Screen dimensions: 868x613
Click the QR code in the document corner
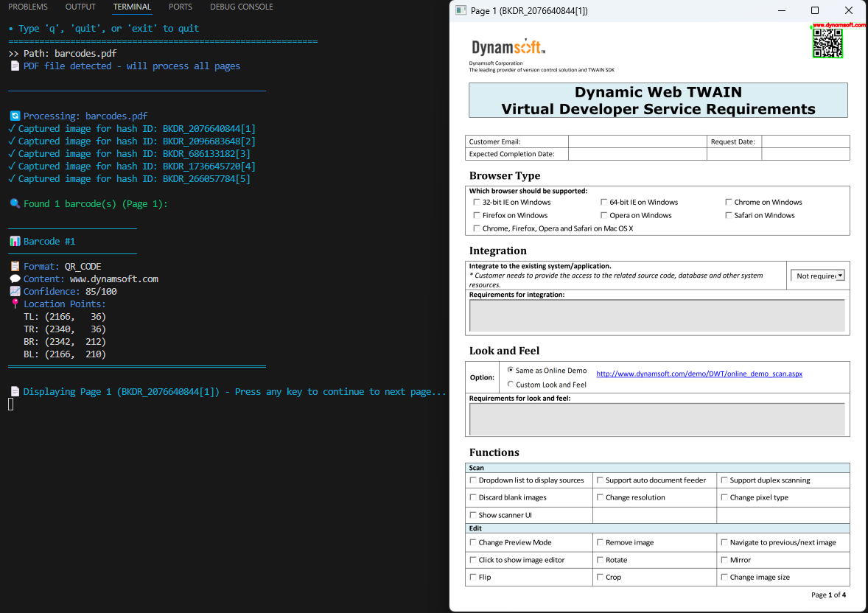(827, 44)
